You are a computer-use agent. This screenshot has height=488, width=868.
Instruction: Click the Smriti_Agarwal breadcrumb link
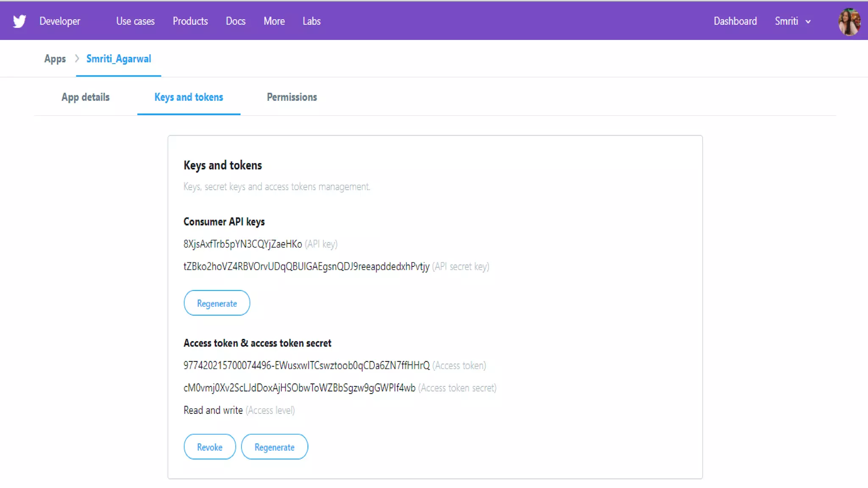(119, 59)
